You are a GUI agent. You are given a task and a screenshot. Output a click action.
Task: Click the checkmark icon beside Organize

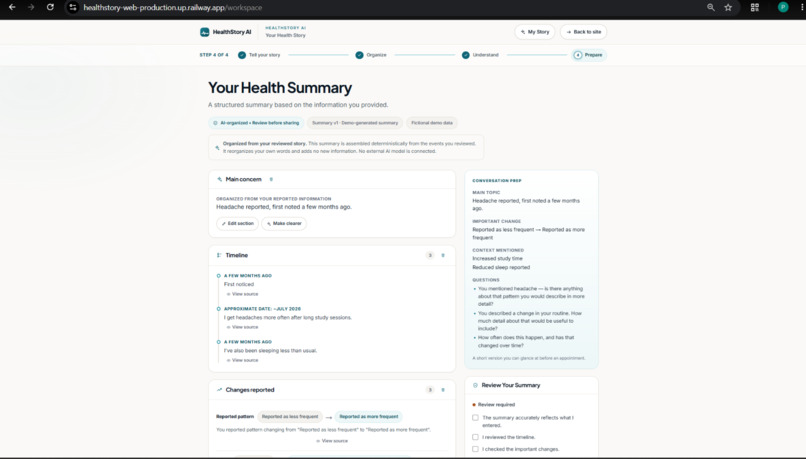pos(359,55)
